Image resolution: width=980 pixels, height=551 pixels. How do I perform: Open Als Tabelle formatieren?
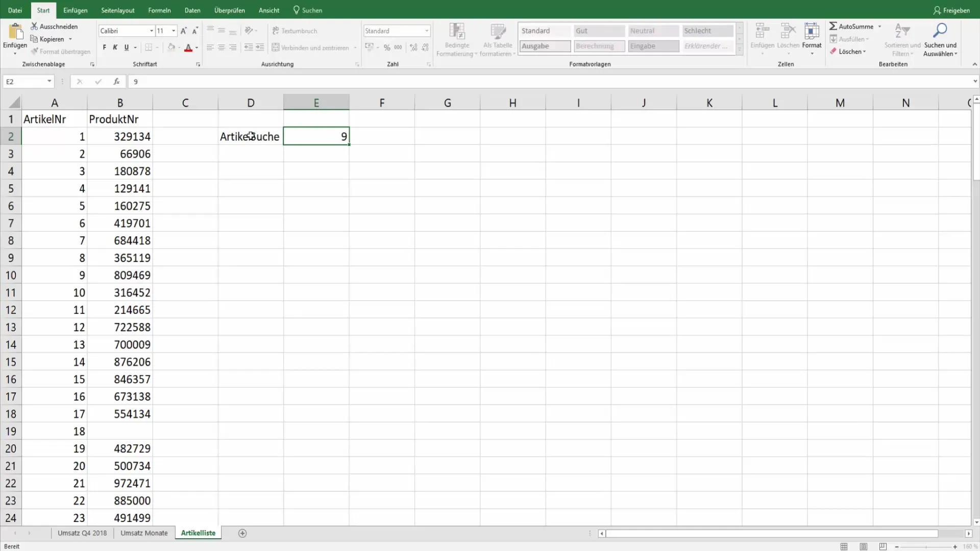pyautogui.click(x=498, y=40)
